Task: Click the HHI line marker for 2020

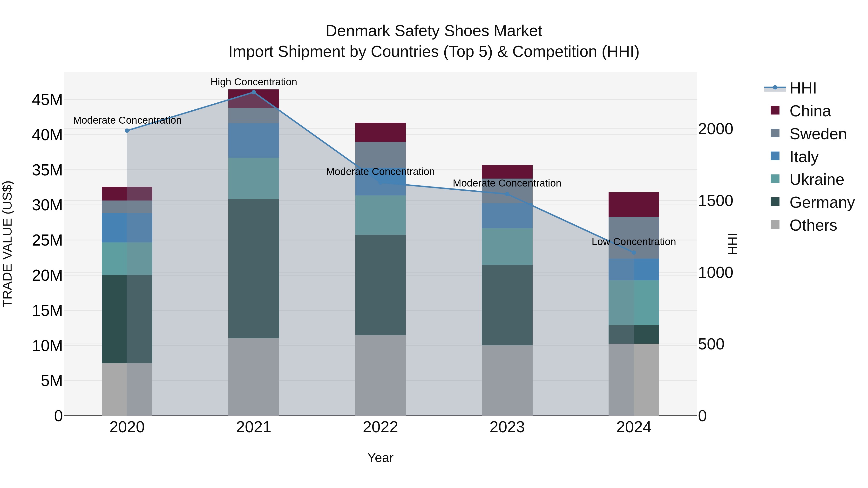Action: (127, 131)
